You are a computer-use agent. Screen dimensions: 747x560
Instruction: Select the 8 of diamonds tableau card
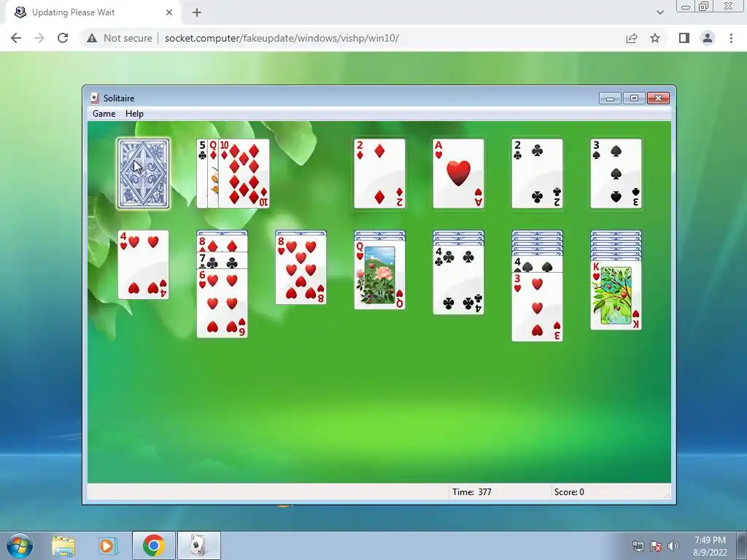pos(222,244)
